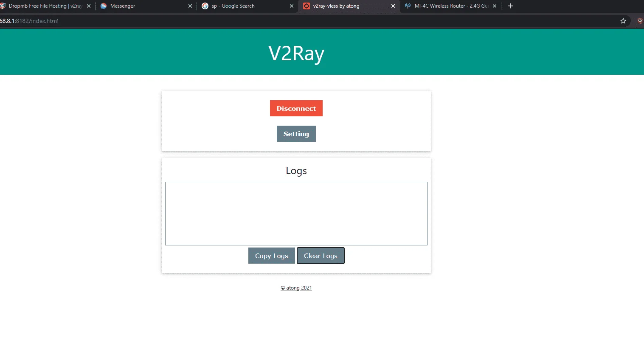Open the Setting button
Screen dimensions: 644x363
(x=296, y=134)
